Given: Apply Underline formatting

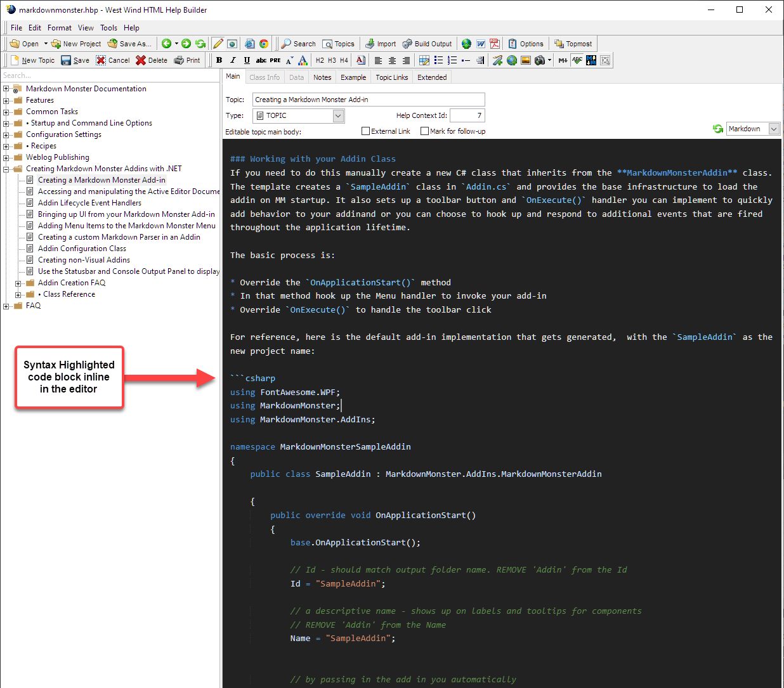Looking at the screenshot, I should pos(247,60).
